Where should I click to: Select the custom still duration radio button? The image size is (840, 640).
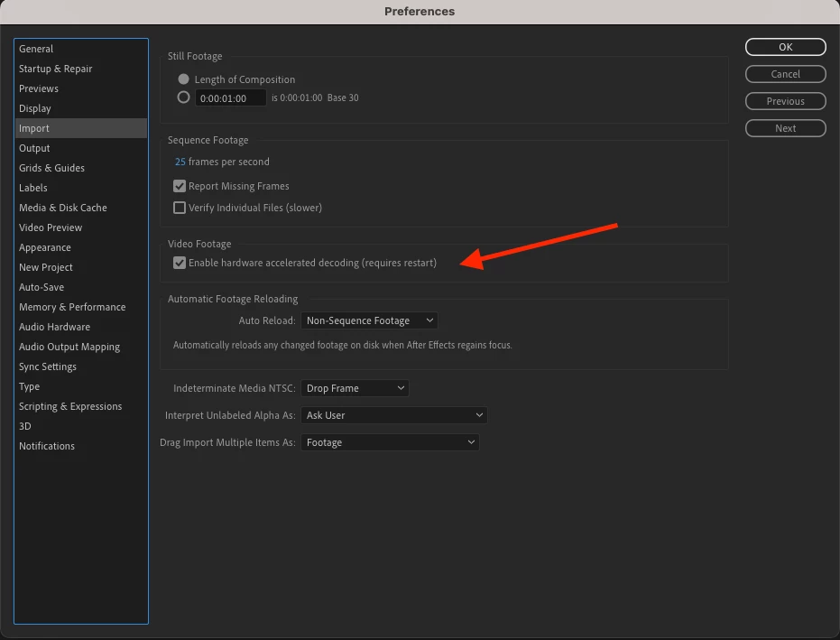184,97
